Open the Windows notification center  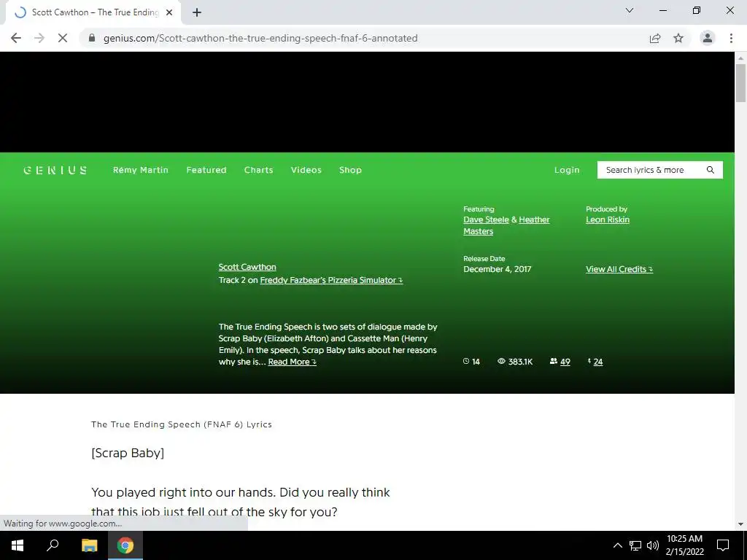(x=723, y=545)
